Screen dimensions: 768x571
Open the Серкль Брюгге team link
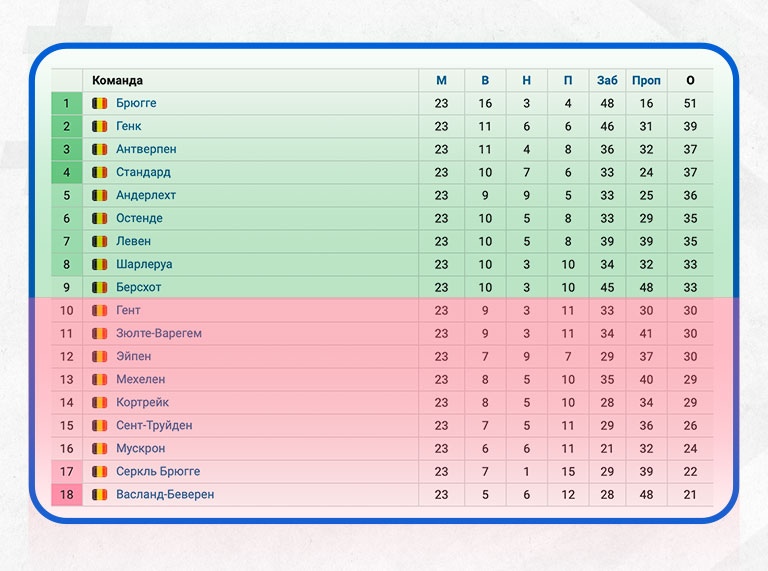[158, 471]
